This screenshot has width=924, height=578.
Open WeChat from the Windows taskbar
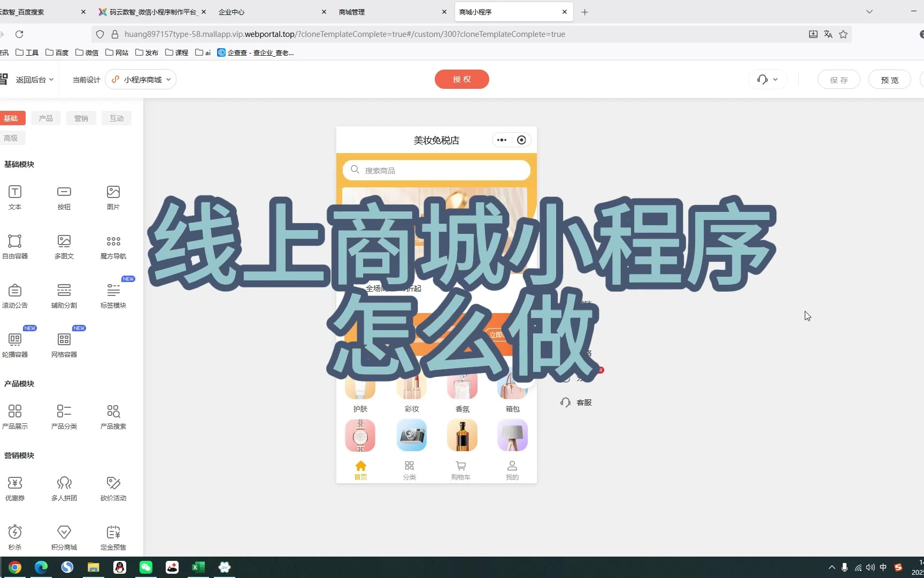(146, 567)
